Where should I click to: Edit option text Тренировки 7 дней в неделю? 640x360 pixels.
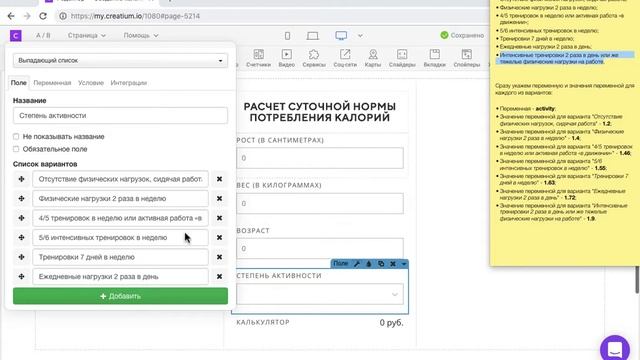[120, 257]
